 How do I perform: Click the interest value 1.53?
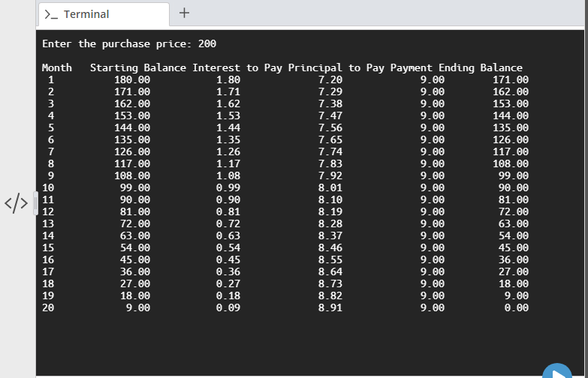[228, 115]
